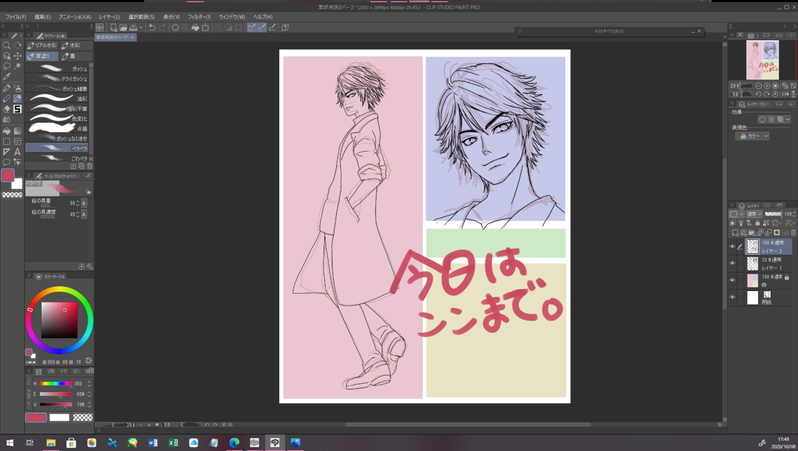
Task: Select the Auto Select magic wand tool
Action: 17,66
